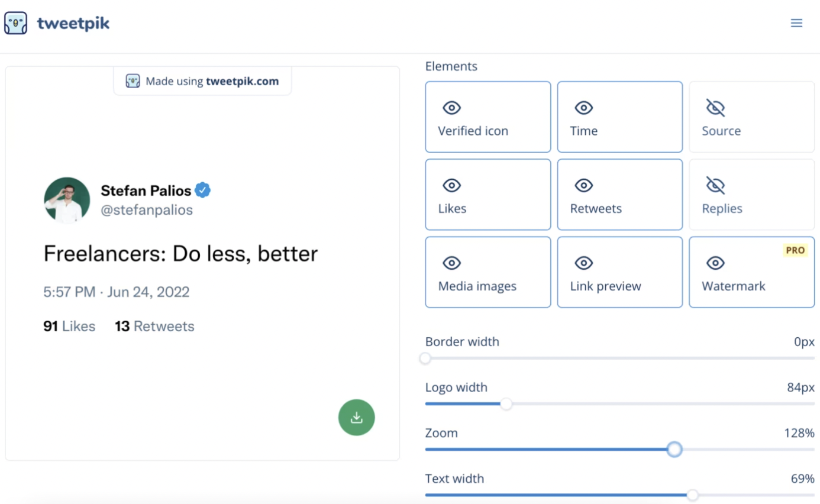Click the @stefanpalios handle
The height and width of the screenshot is (504, 820).
pyautogui.click(x=147, y=210)
